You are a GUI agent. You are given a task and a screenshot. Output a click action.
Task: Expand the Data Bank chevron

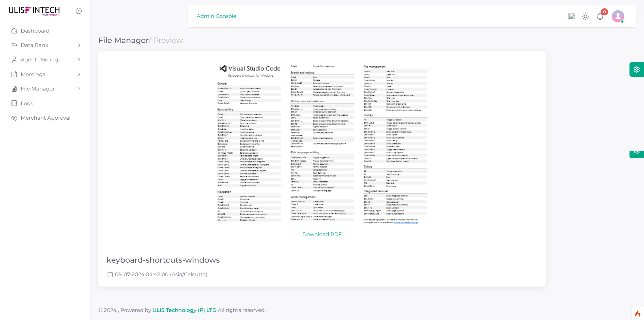[79, 45]
